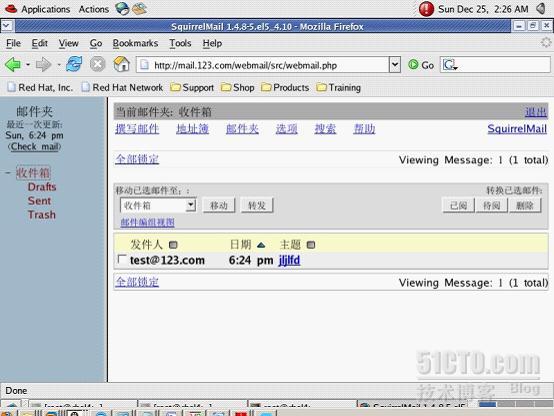Viewport: 554px width, 416px height.
Task: Select the checkbox for test@123.com message
Action: (x=122, y=259)
